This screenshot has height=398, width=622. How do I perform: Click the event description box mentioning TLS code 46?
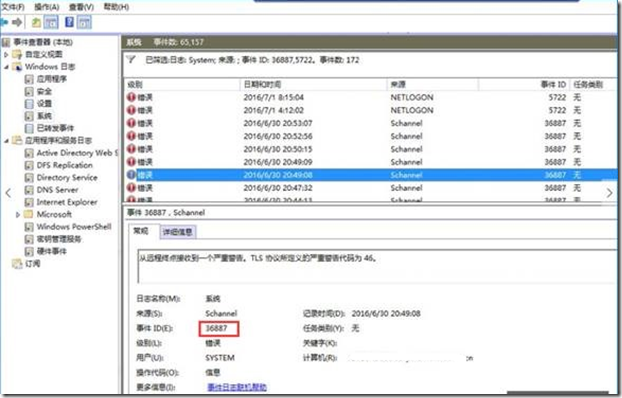377,266
